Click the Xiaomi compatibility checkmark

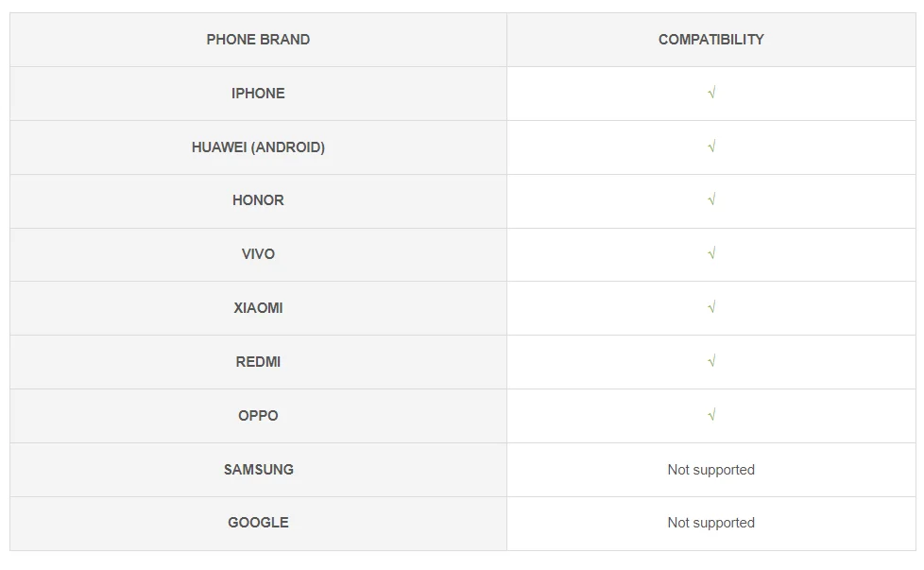711,308
